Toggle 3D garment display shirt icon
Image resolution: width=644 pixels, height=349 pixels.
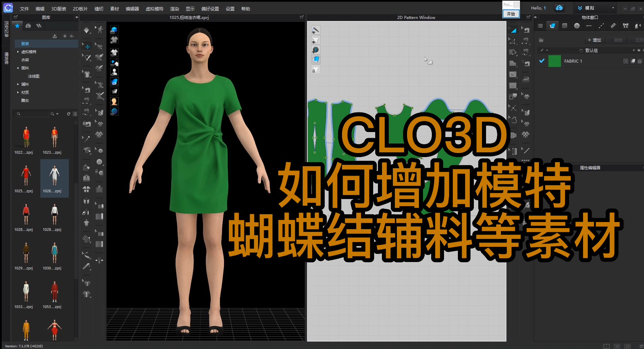(x=114, y=52)
